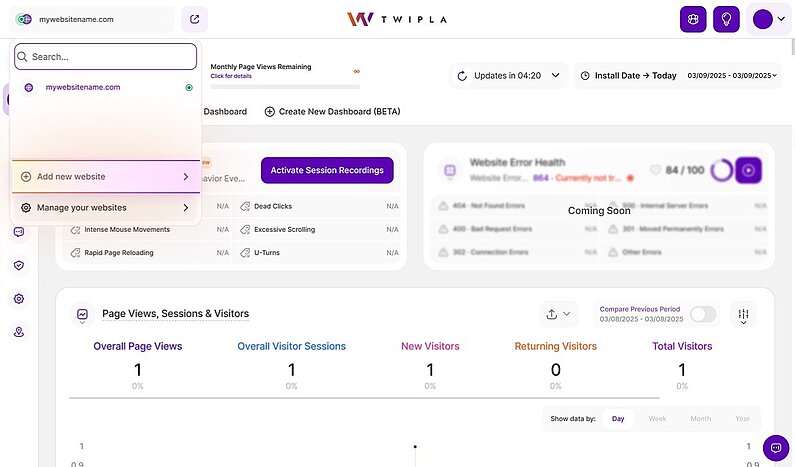This screenshot has width=795, height=467.
Task: Play the Website Error Health video button
Action: point(749,170)
